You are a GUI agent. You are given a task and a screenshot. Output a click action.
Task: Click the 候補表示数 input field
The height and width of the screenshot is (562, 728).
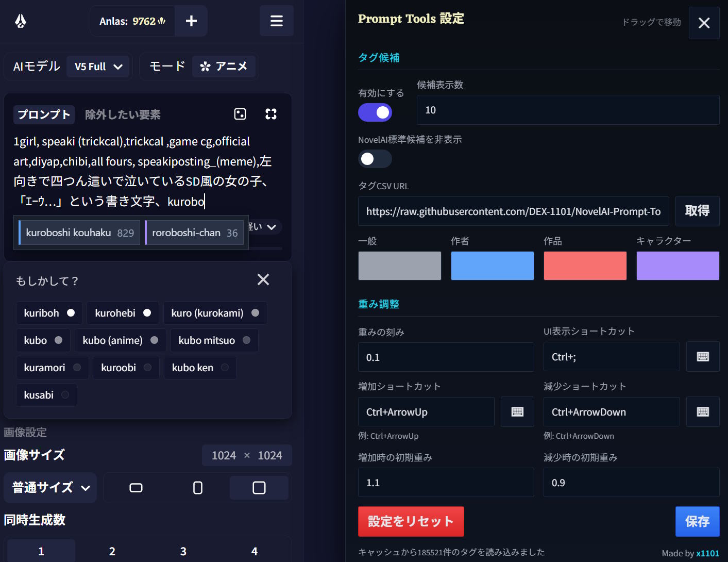click(x=568, y=110)
